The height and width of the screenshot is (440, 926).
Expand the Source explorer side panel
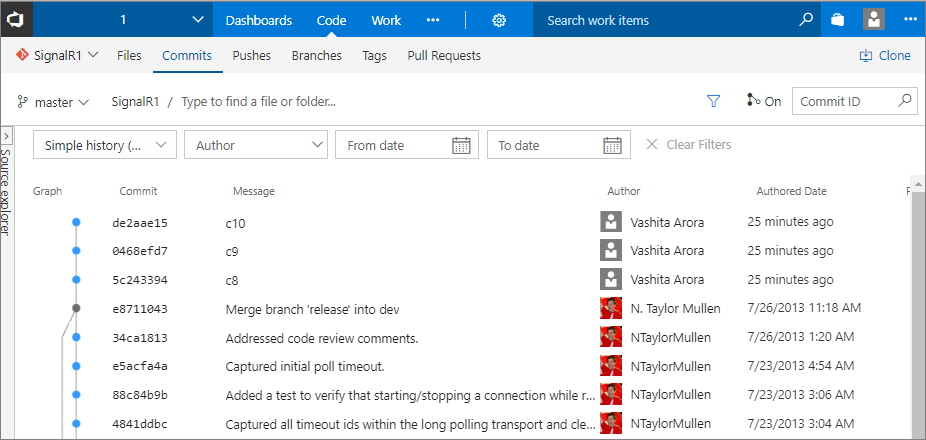tap(6, 135)
